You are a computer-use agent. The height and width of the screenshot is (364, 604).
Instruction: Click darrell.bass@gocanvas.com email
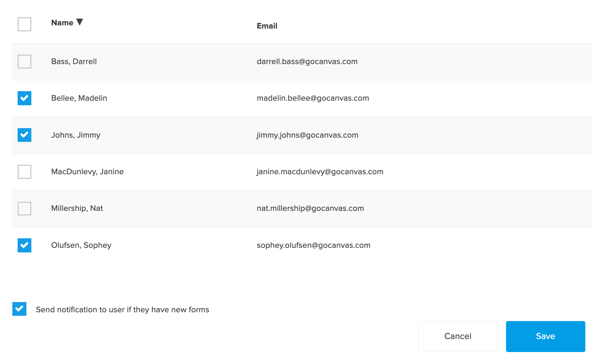307,62
